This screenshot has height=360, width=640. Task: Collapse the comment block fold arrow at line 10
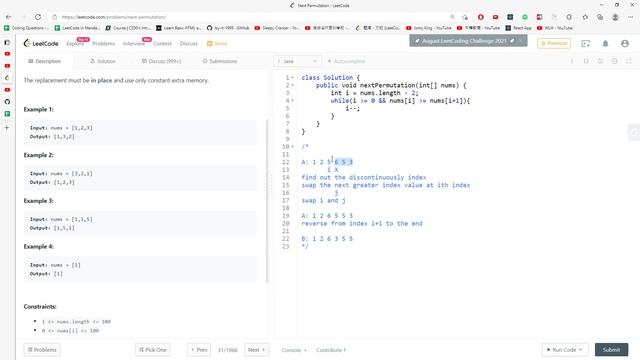pyautogui.click(x=293, y=147)
